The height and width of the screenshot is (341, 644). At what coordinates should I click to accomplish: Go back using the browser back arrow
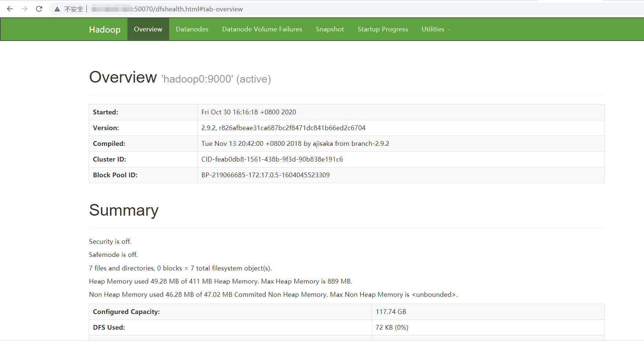click(10, 9)
